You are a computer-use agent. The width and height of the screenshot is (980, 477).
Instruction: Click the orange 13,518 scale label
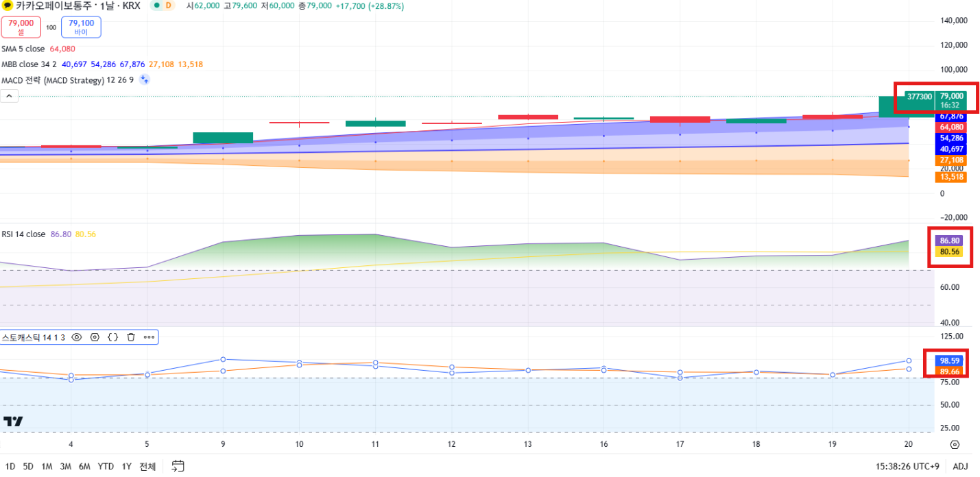[951, 177]
